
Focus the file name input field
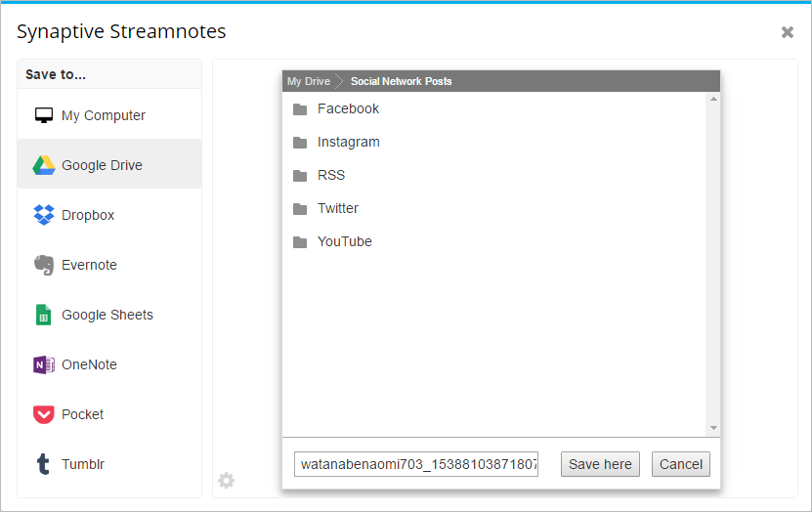416,464
